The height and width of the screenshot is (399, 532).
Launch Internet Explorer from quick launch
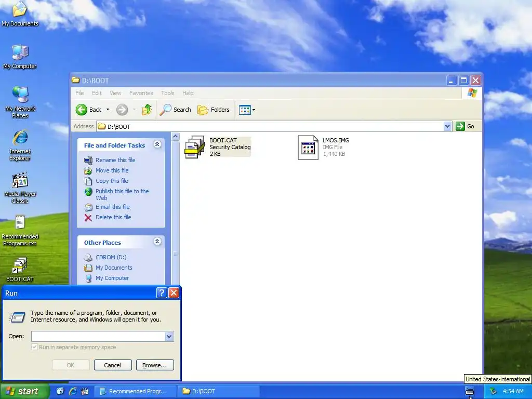click(73, 391)
